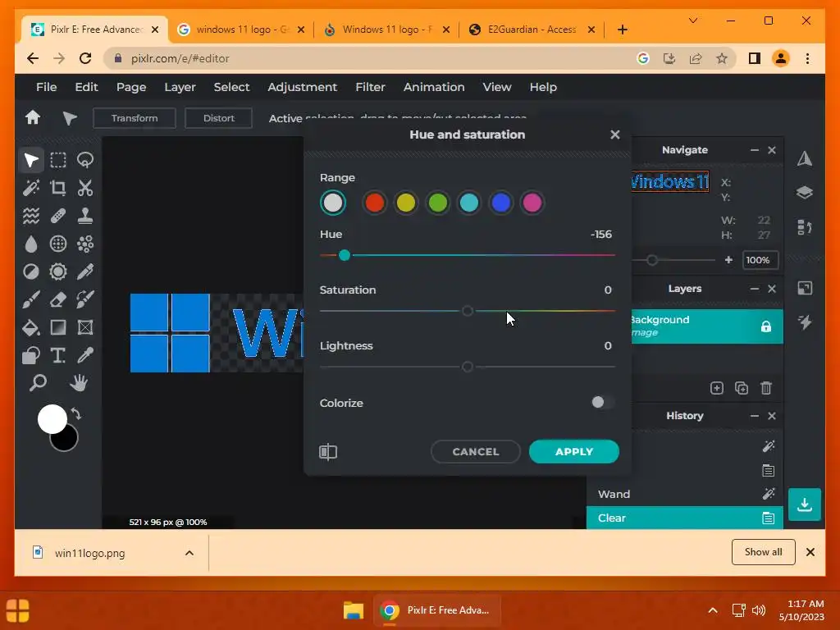840x630 pixels.
Task: Select the Eraser tool
Action: [x=58, y=299]
